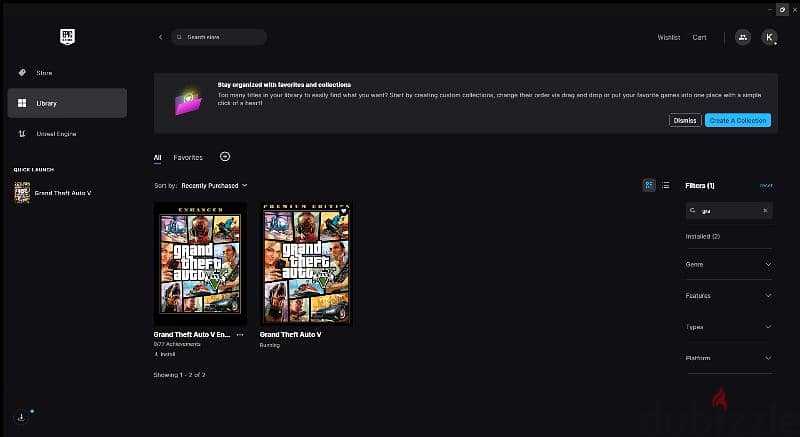Viewport: 800px width, 437px height.
Task: Click the Running status text
Action: 269,345
